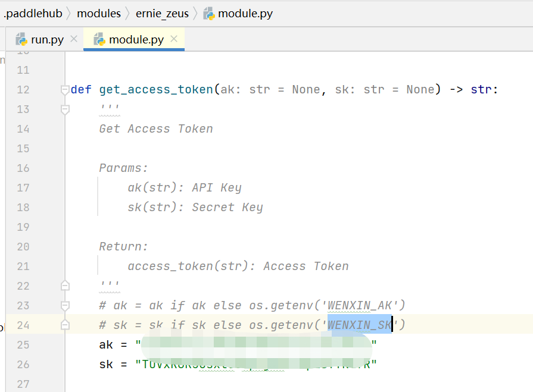Toggle the fold end marker on line 24
This screenshot has height=392, width=533.
tap(65, 325)
